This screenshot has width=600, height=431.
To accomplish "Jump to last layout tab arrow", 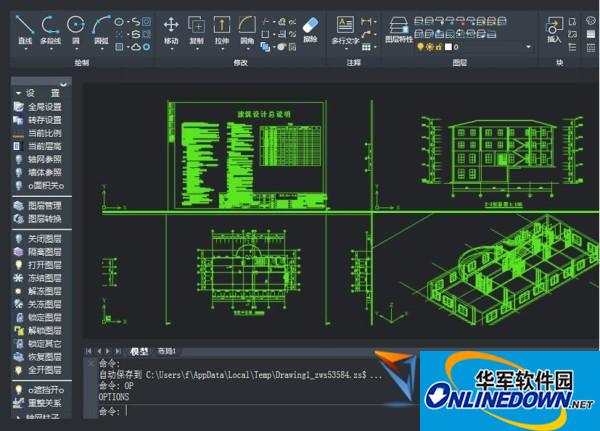I will 118,351.
